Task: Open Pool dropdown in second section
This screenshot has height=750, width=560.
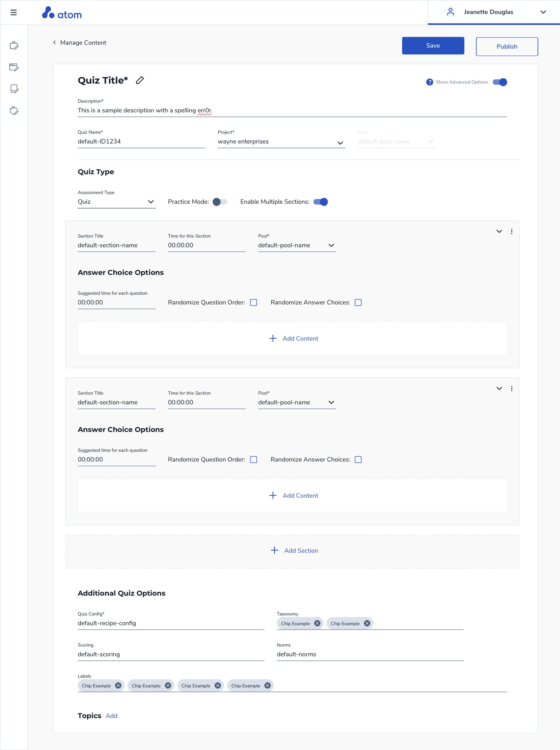Action: 297,402
